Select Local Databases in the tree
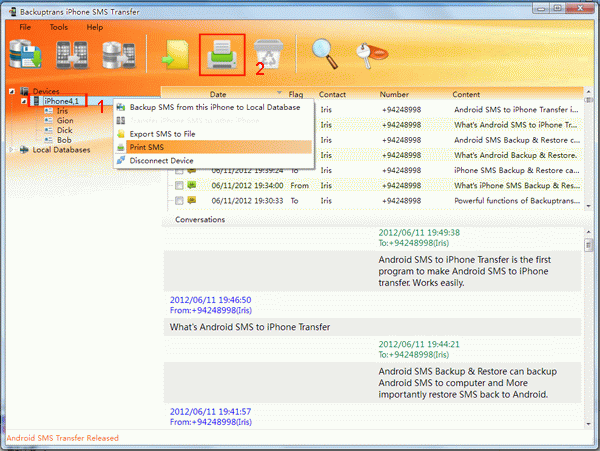Screen dimensions: 600x451 (x=61, y=150)
